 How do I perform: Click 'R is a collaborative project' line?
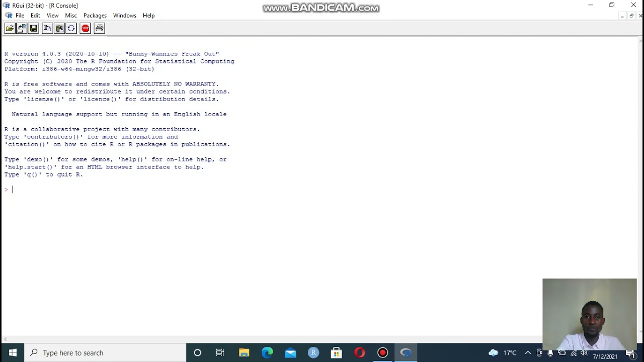point(102,129)
